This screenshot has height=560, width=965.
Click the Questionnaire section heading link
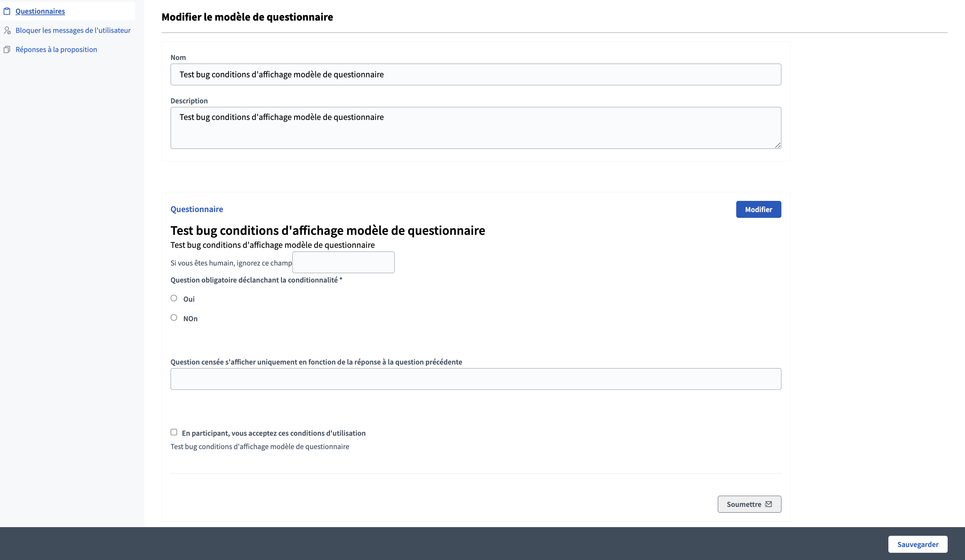[197, 209]
